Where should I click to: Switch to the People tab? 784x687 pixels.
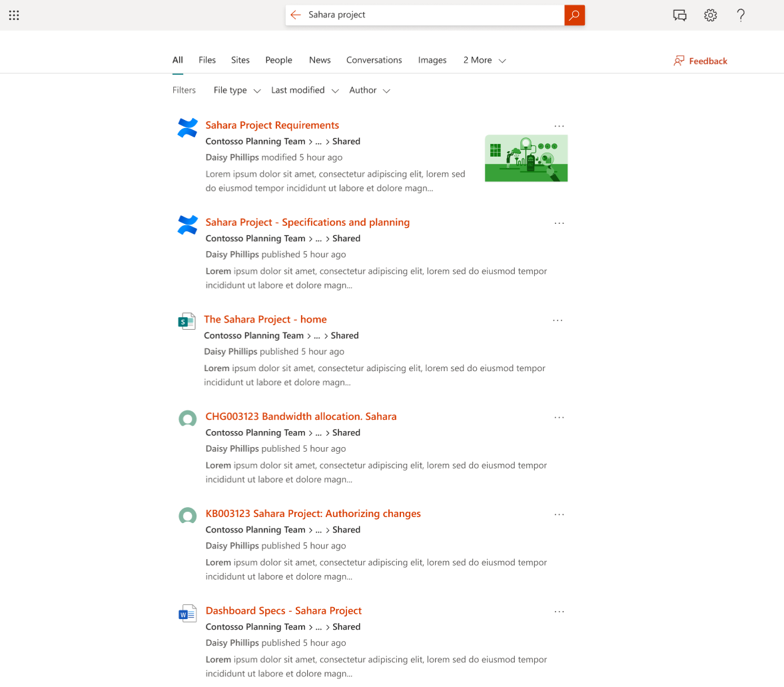click(x=278, y=60)
